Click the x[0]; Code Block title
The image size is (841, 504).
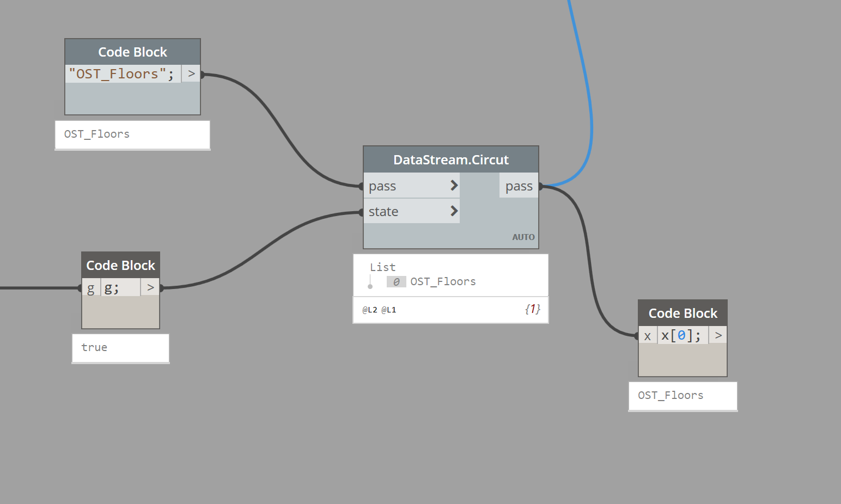point(682,313)
